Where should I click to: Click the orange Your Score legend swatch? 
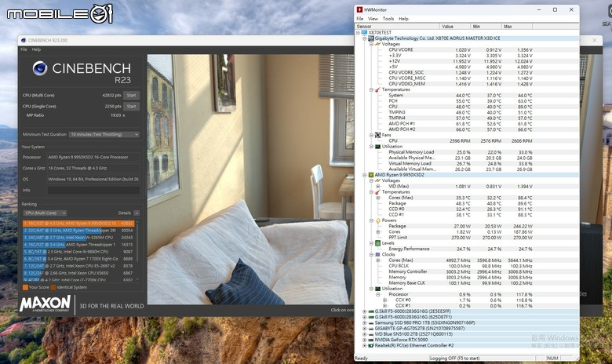[25, 288]
